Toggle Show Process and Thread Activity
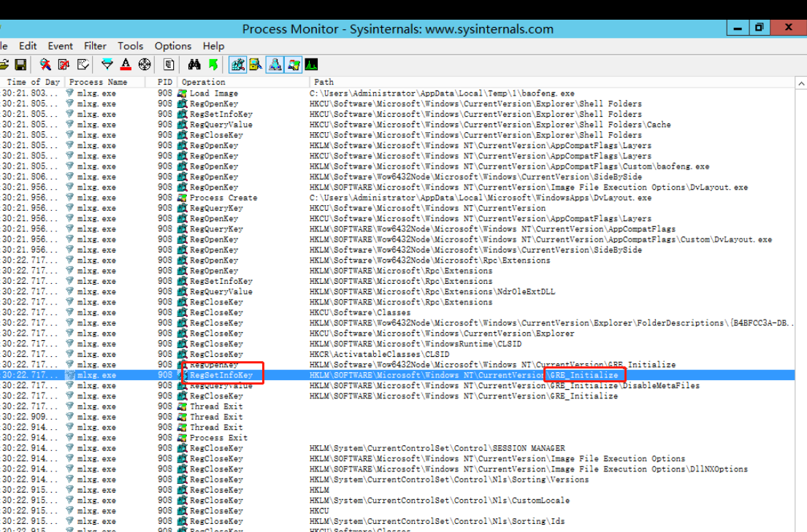This screenshot has height=532, width=807. pos(294,65)
